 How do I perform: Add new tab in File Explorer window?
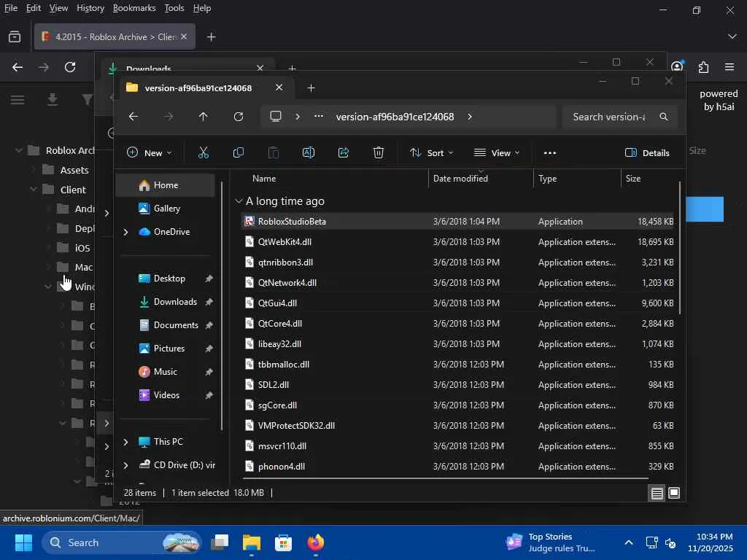pyautogui.click(x=311, y=87)
